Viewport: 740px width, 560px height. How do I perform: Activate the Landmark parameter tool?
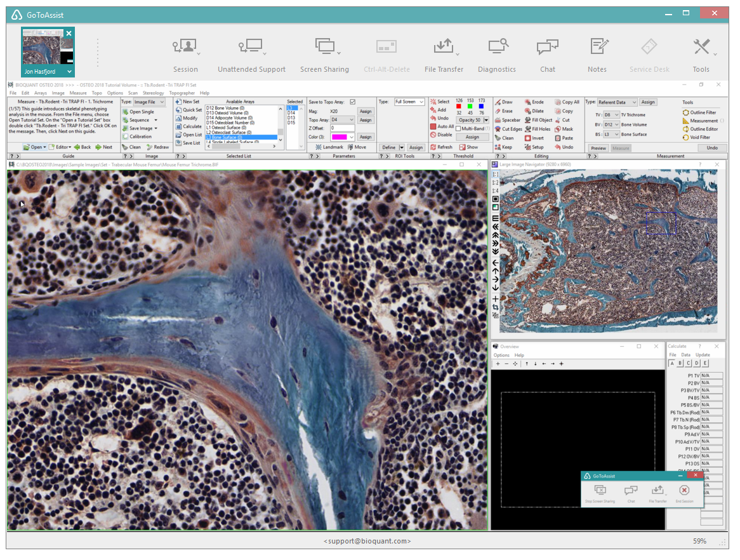pos(329,147)
